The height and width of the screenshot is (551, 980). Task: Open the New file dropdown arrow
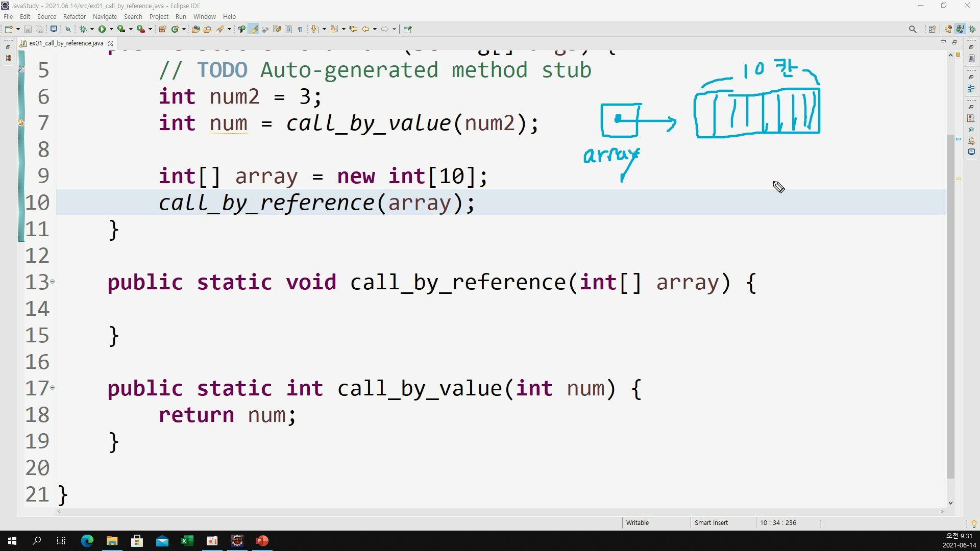click(x=18, y=29)
